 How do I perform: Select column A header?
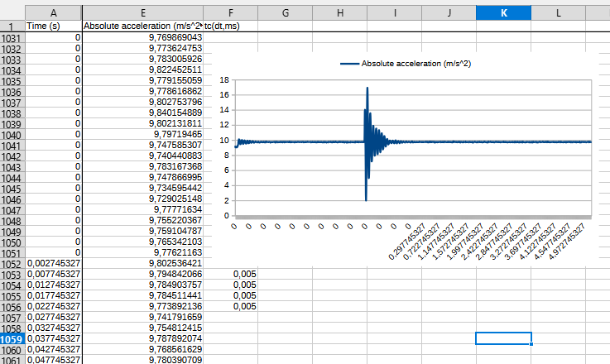point(53,12)
